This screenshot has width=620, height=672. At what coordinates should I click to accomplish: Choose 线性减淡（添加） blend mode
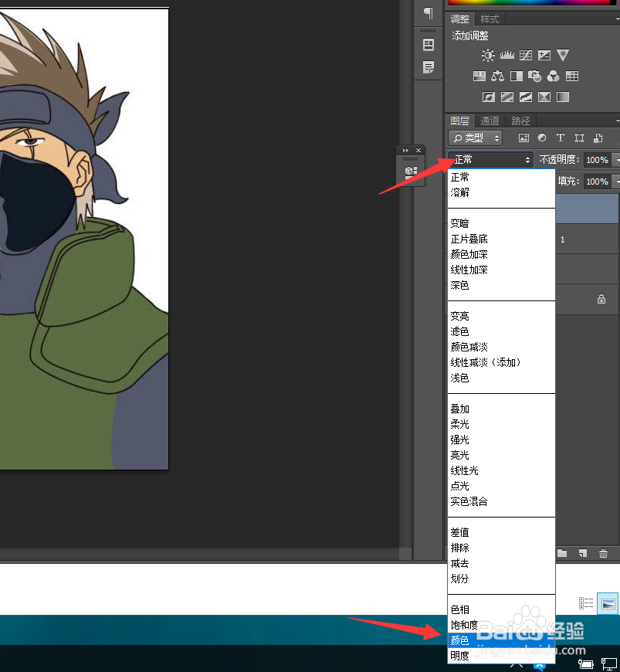[501, 362]
